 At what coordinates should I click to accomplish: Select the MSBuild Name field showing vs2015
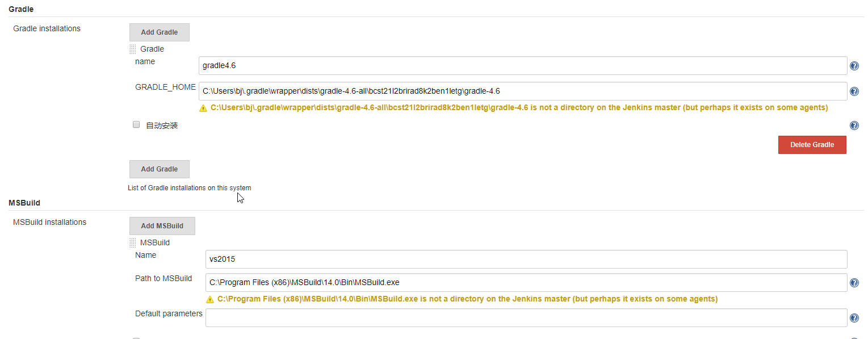click(526, 260)
